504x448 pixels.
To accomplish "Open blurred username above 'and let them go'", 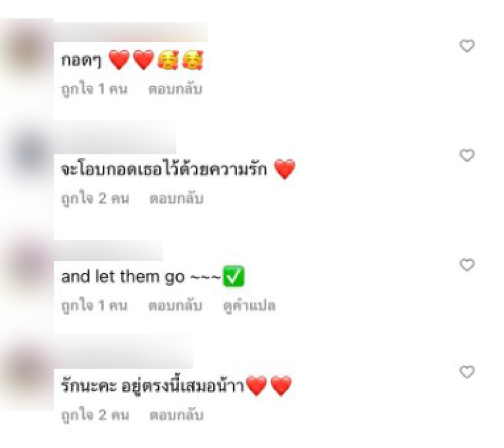I will pyautogui.click(x=108, y=250).
